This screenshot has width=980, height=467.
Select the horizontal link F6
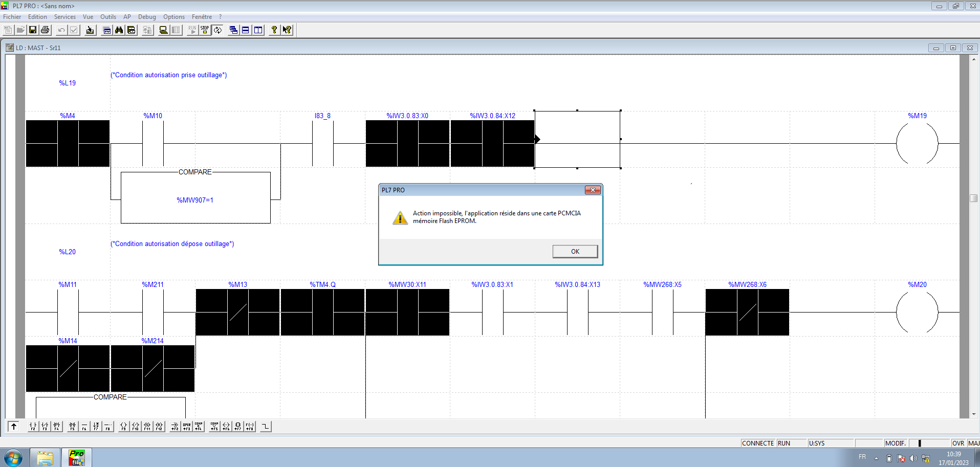(x=84, y=426)
